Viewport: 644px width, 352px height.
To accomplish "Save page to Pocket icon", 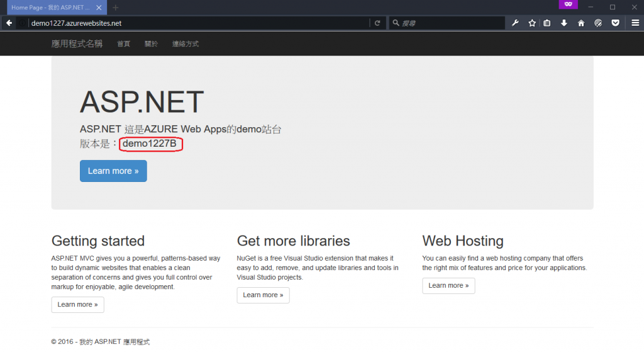I will pos(615,23).
